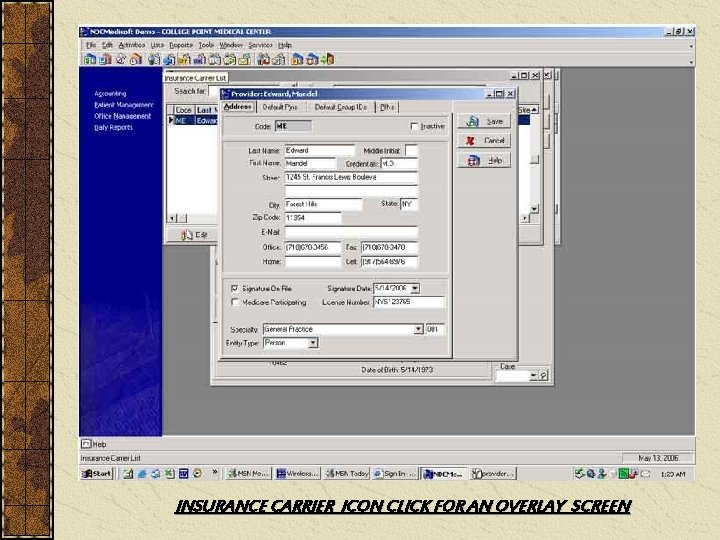Switch to MSN Today taskbar button

click(346, 473)
